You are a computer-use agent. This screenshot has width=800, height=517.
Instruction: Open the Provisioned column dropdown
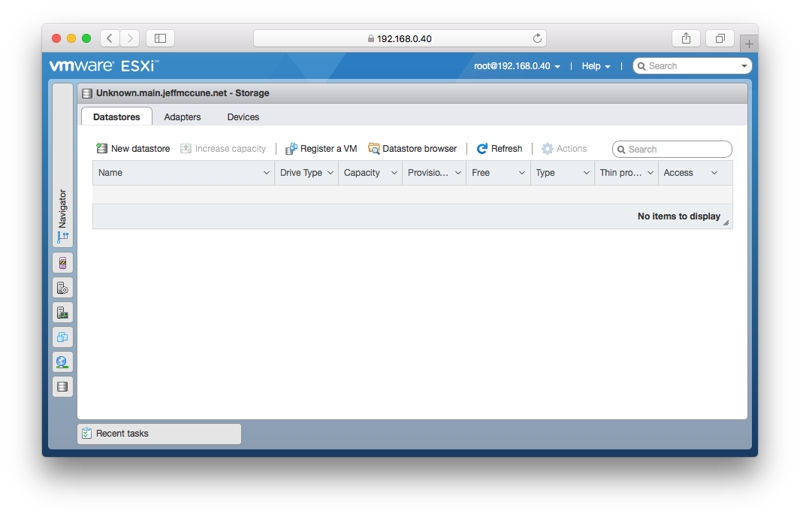click(x=458, y=173)
